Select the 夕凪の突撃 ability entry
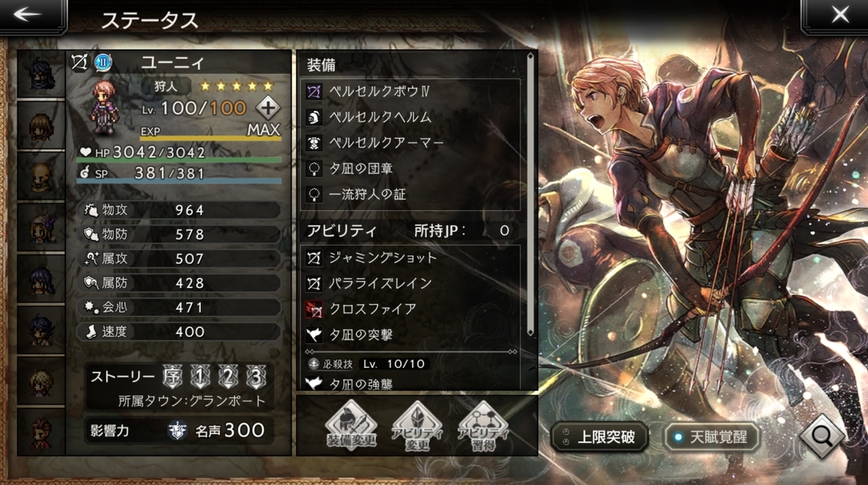The height and width of the screenshot is (485, 868). (x=410, y=334)
